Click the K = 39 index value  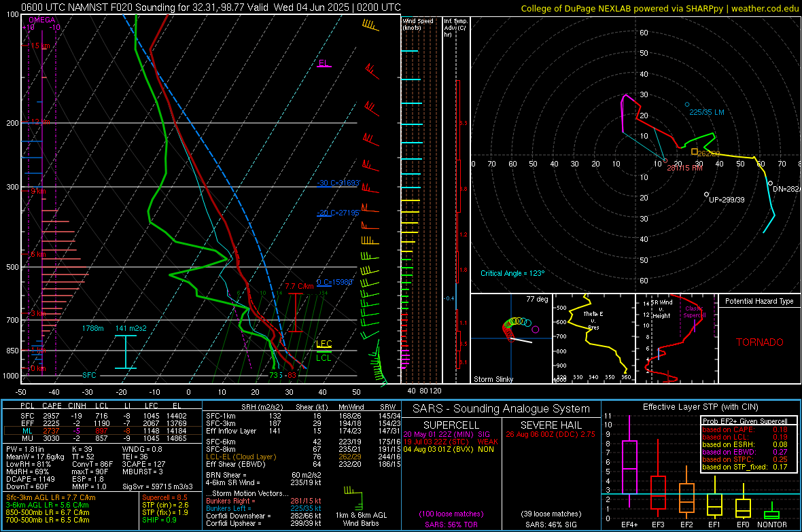click(82, 449)
